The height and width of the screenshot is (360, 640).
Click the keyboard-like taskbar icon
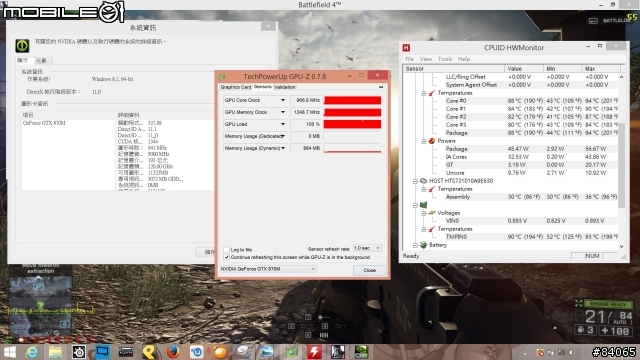coord(126,352)
